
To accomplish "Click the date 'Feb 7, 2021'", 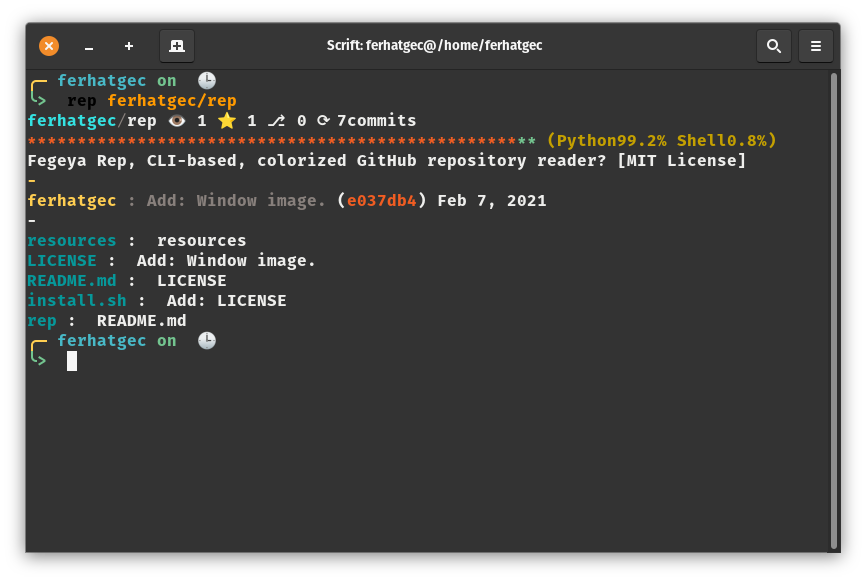I will (492, 200).
